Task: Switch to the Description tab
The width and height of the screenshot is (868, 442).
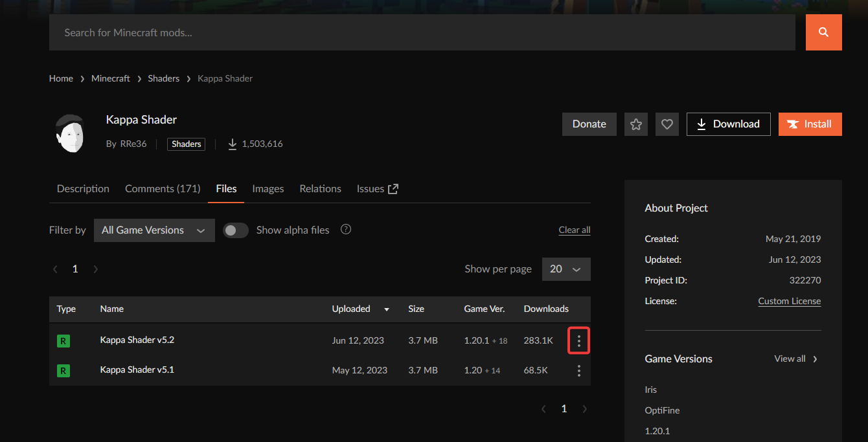Action: pyautogui.click(x=82, y=188)
